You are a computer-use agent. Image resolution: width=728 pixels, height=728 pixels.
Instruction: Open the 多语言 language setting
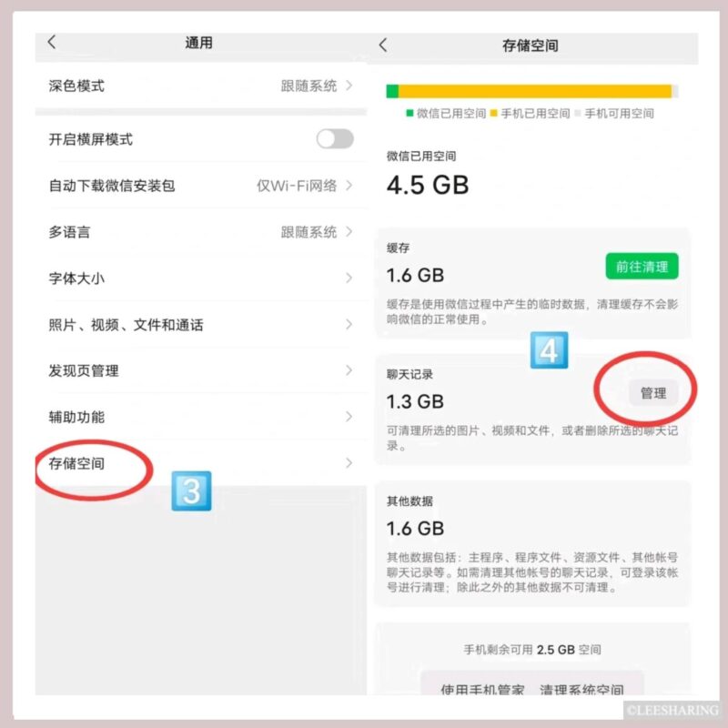[x=200, y=232]
